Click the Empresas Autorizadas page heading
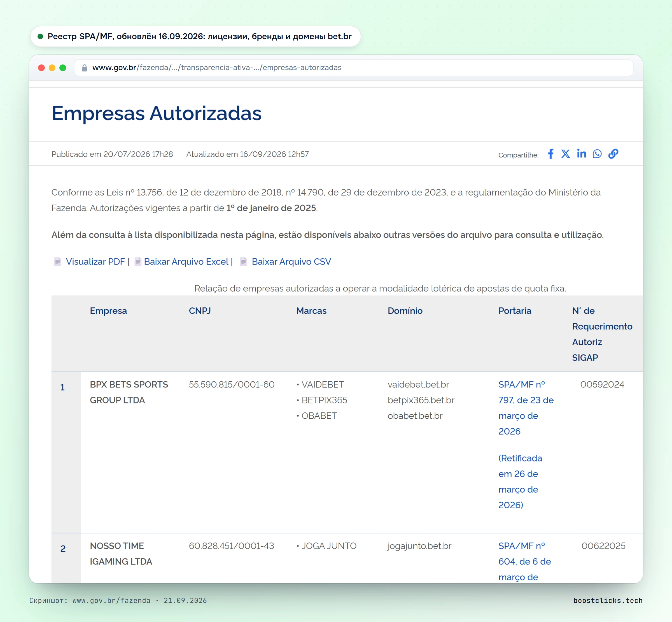Image resolution: width=672 pixels, height=622 pixels. [157, 113]
